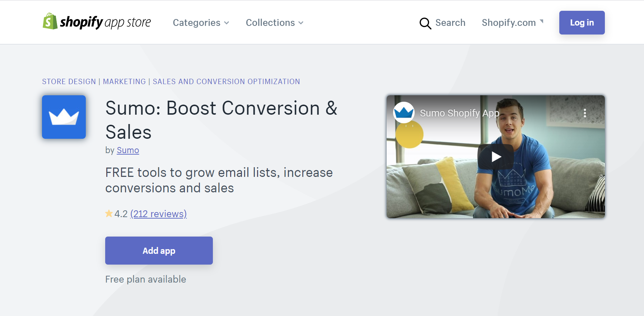
Task: Go to Shopify.com from the header
Action: 508,23
